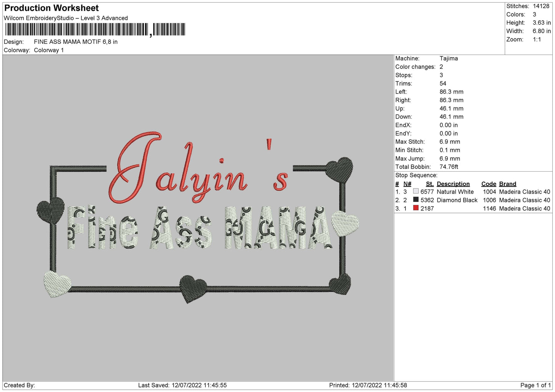
Task: Click the 'St.' column header
Action: (x=429, y=184)
